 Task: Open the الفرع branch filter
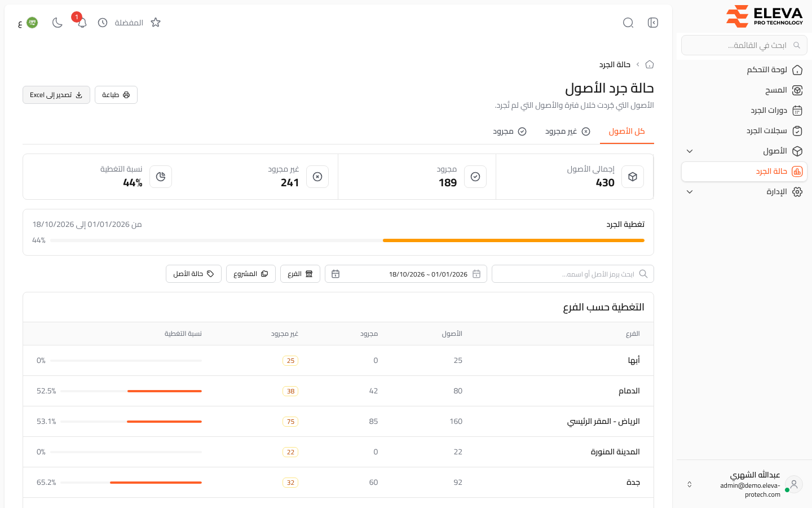(300, 274)
